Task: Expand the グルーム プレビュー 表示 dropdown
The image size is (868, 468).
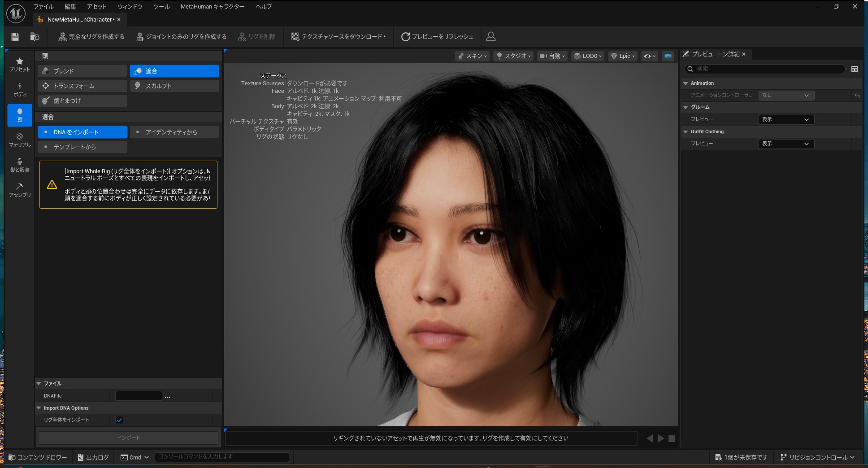Action: 786,119
